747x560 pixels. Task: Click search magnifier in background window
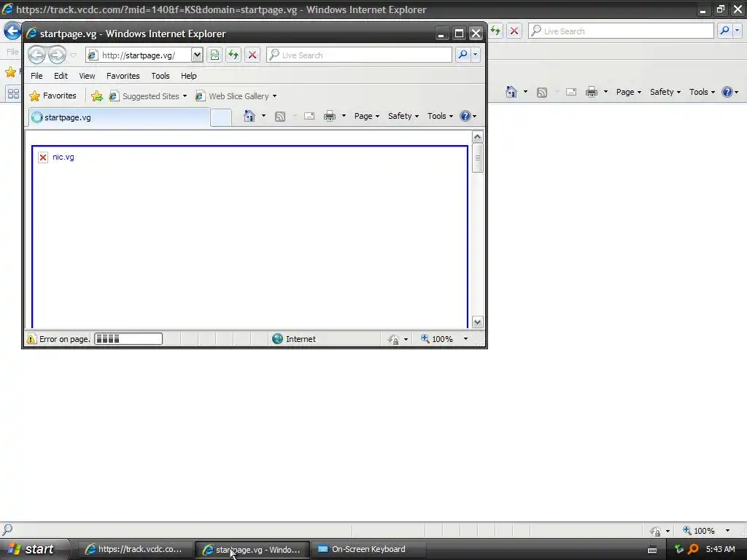(724, 31)
